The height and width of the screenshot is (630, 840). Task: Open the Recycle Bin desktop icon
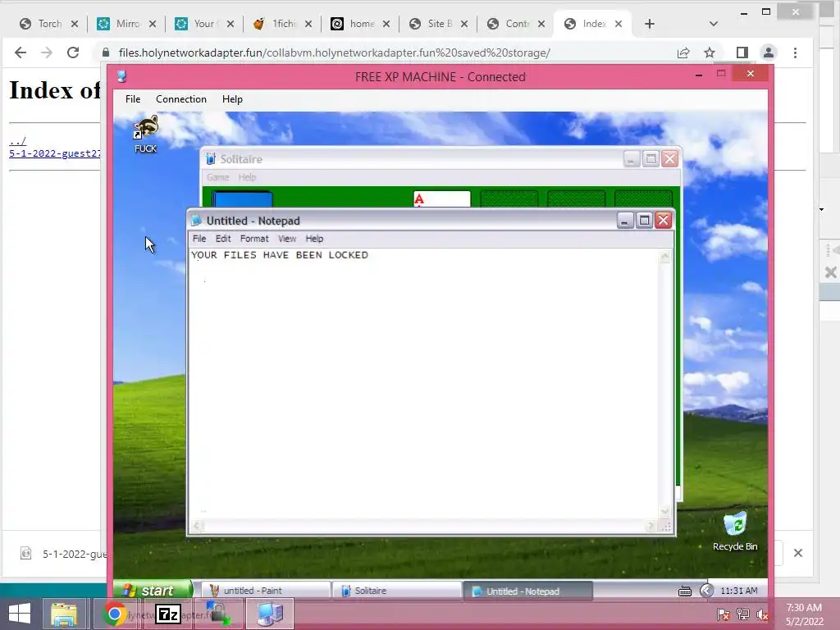(735, 531)
